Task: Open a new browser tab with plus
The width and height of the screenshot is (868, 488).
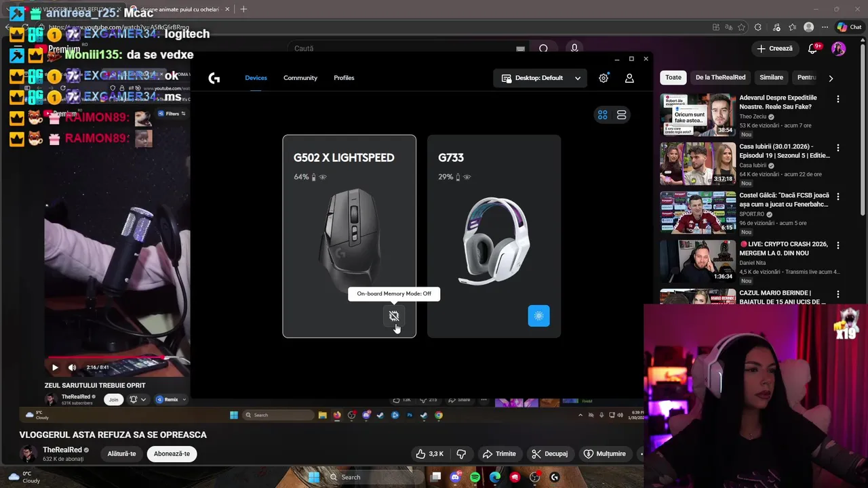Action: [x=243, y=9]
